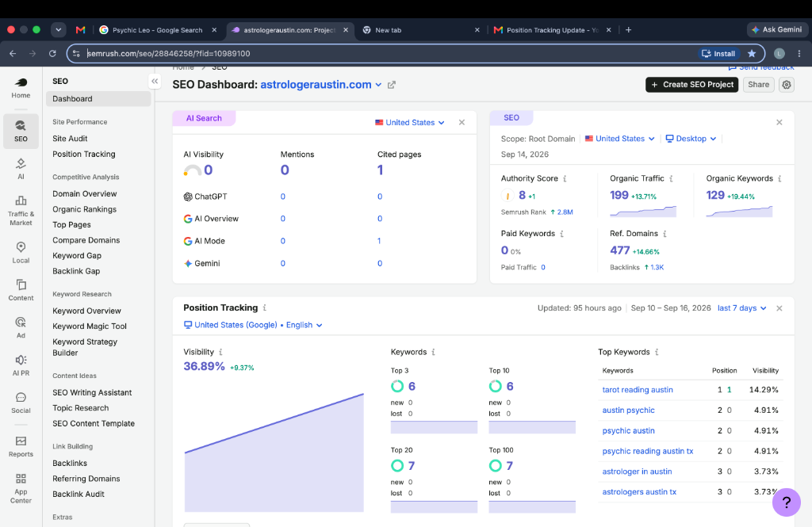The height and width of the screenshot is (527, 812).
Task: Open Keyword Magic Tool
Action: point(90,327)
